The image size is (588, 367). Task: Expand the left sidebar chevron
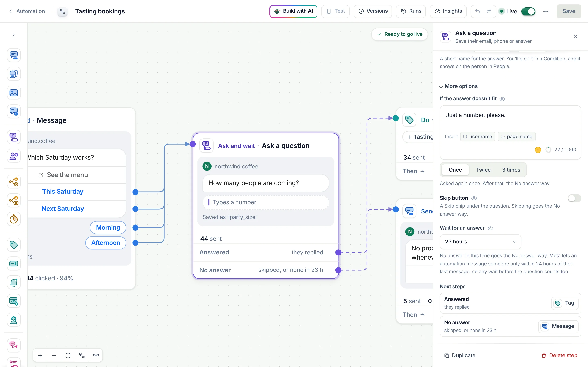tap(14, 35)
